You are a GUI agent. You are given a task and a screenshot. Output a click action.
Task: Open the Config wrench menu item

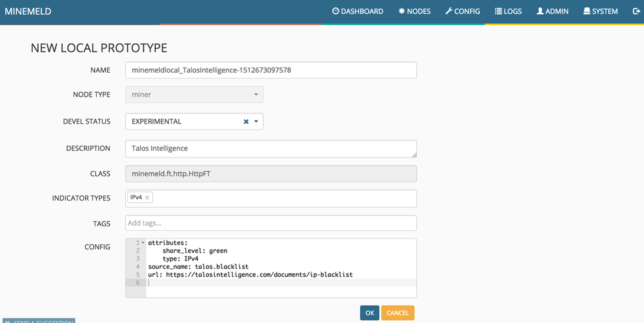tap(463, 12)
